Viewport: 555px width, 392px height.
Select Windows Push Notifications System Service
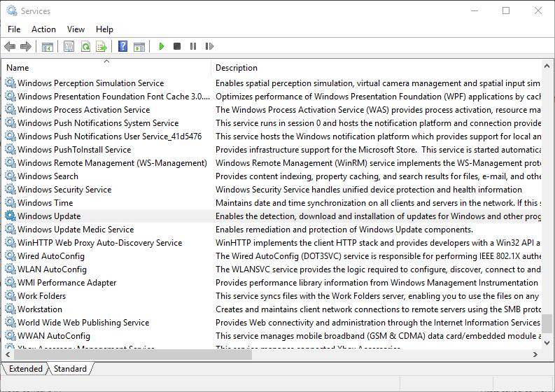(98, 123)
